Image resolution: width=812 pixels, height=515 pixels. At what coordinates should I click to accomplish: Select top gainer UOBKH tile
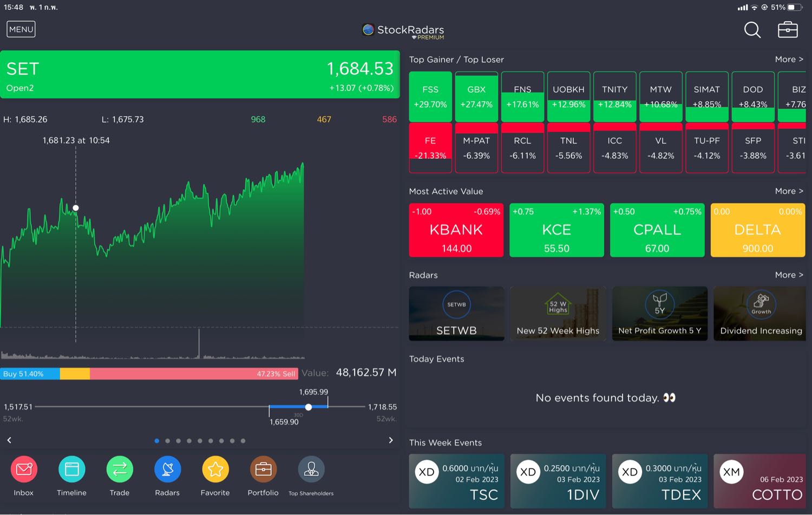[568, 96]
